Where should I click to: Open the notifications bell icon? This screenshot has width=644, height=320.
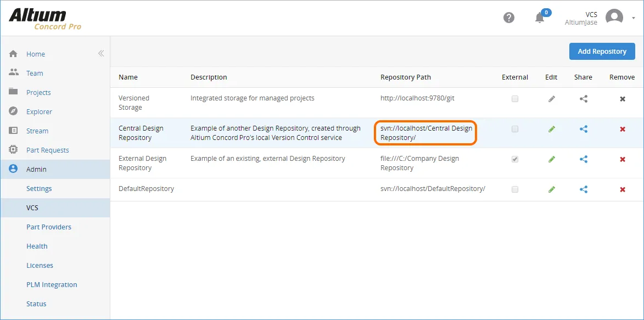pyautogui.click(x=540, y=18)
